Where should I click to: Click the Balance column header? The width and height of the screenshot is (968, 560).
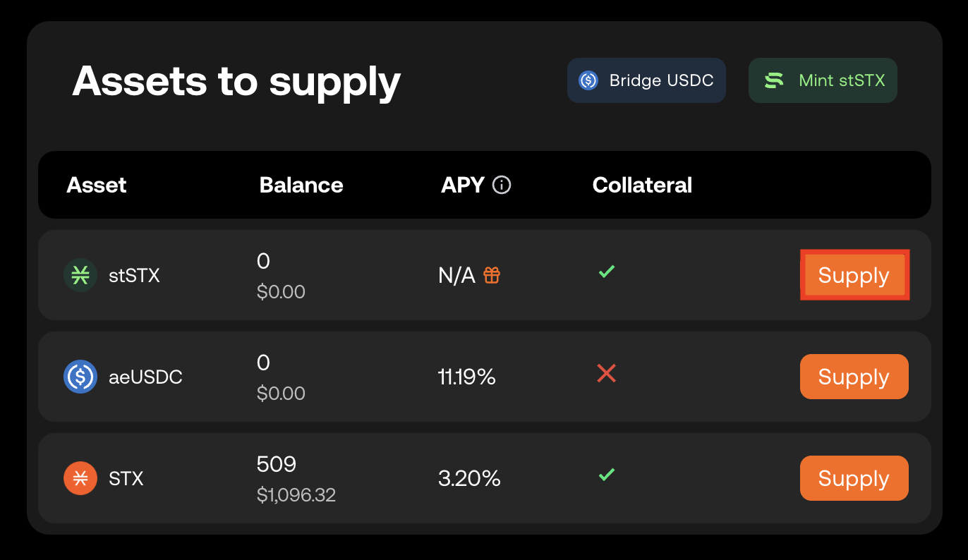coord(301,185)
